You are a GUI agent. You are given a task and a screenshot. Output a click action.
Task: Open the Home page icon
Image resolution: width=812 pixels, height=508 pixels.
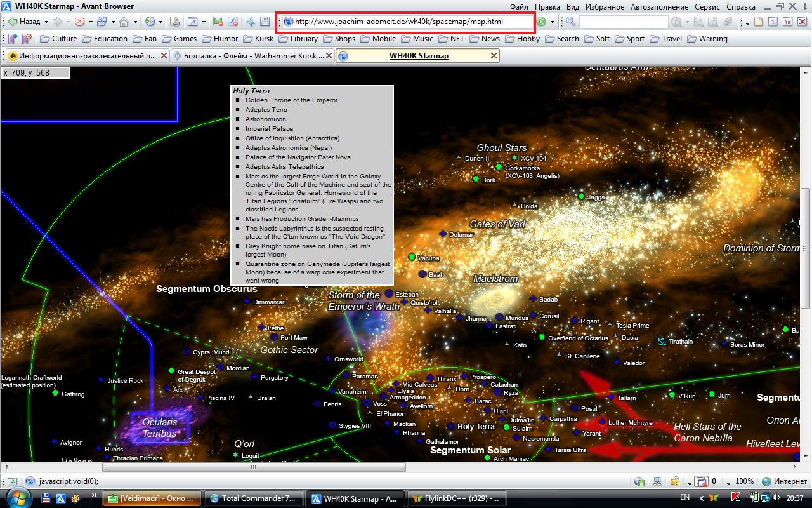pyautogui.click(x=124, y=22)
